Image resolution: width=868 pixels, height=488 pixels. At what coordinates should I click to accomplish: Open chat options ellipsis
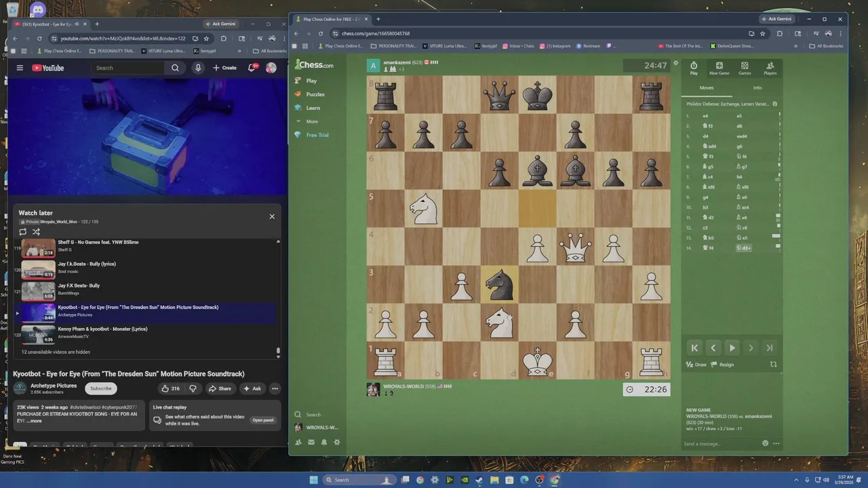[776, 443]
